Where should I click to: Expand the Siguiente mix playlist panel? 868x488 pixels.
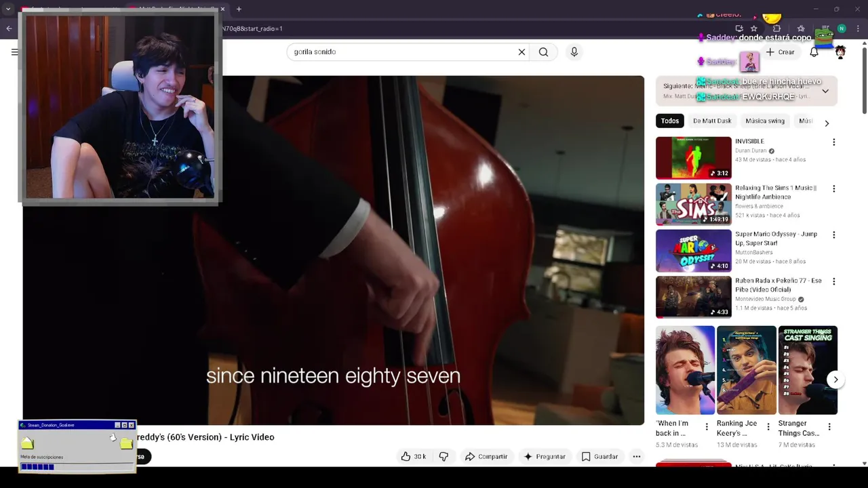825,91
